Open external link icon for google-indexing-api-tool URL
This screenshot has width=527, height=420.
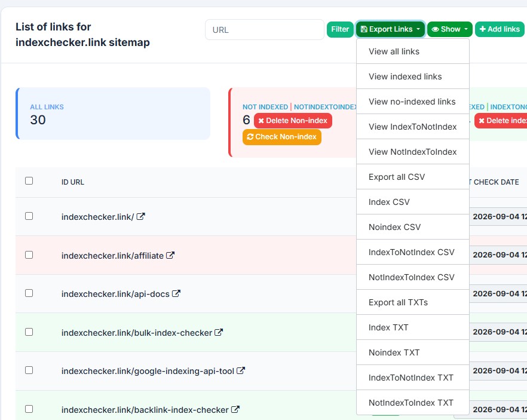(241, 370)
